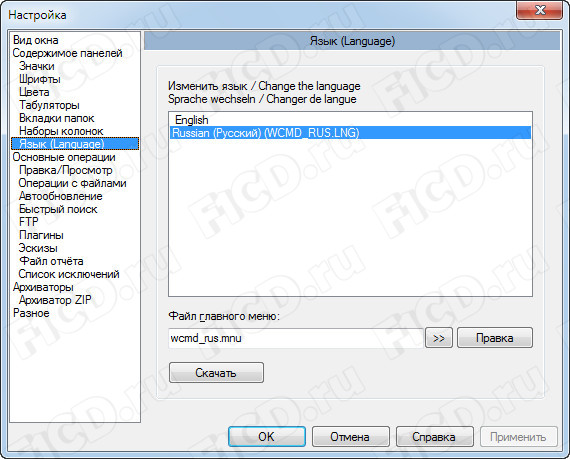Viewport: 570px width, 459px height.
Task: Click the Скачать download button
Action: click(216, 373)
